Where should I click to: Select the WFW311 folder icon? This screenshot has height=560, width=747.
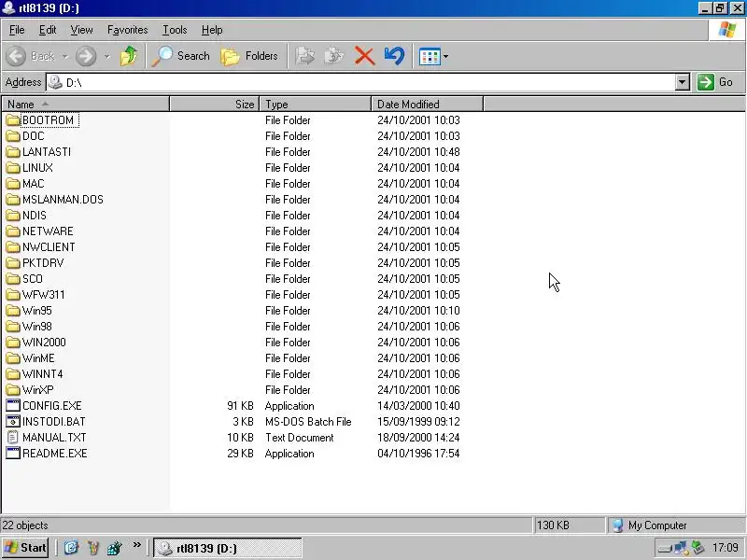[x=13, y=295]
